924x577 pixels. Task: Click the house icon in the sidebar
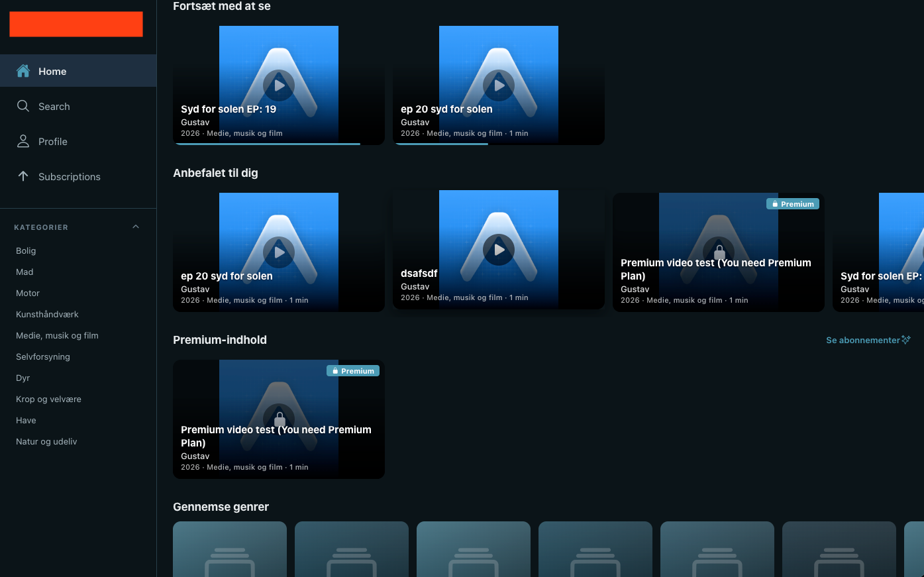[23, 71]
